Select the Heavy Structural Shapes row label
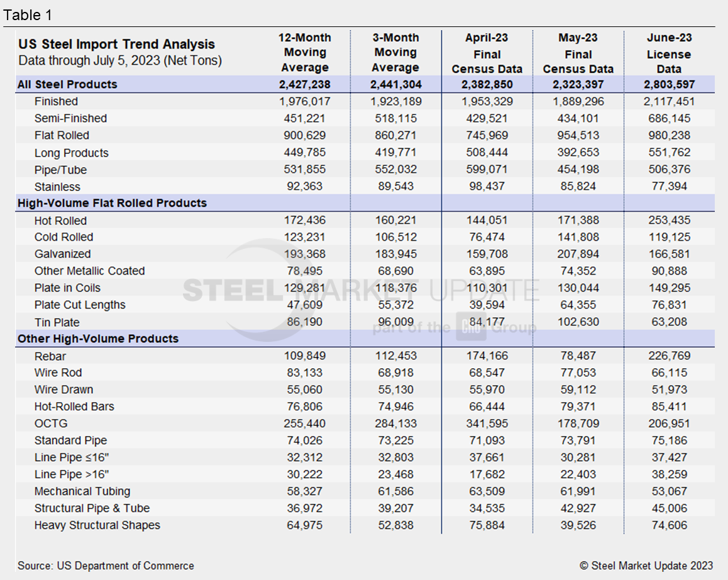Image resolution: width=728 pixels, height=580 pixels. 97,525
